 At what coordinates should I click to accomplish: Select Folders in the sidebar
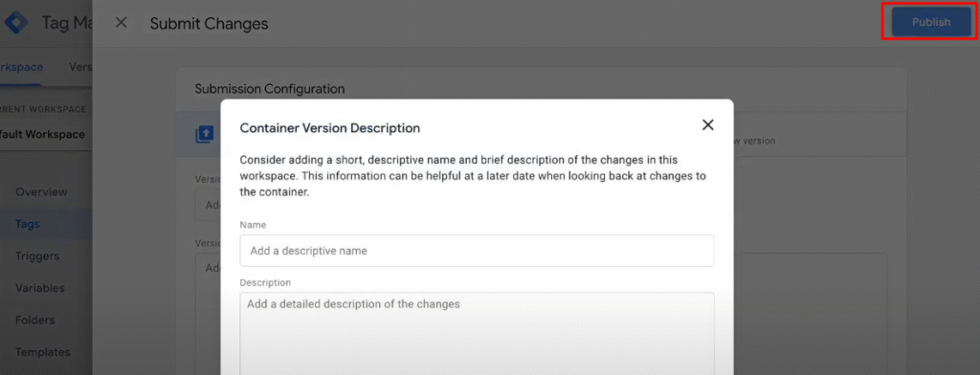35,320
